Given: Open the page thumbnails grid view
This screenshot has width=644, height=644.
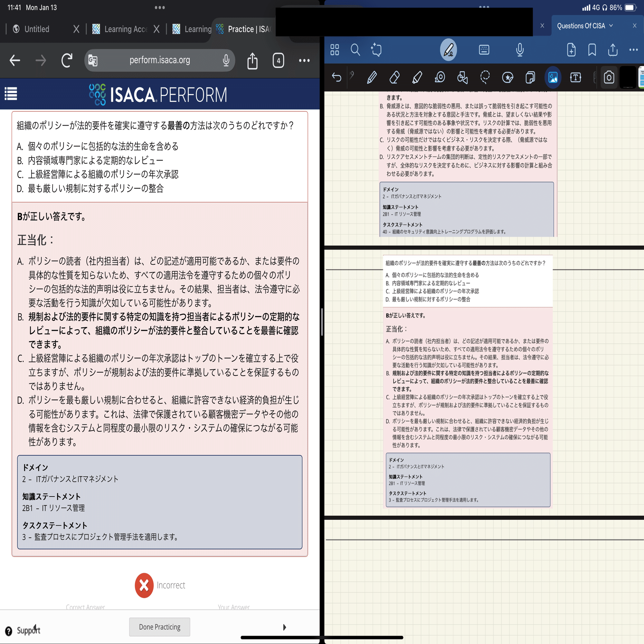Looking at the screenshot, I should pos(335,50).
